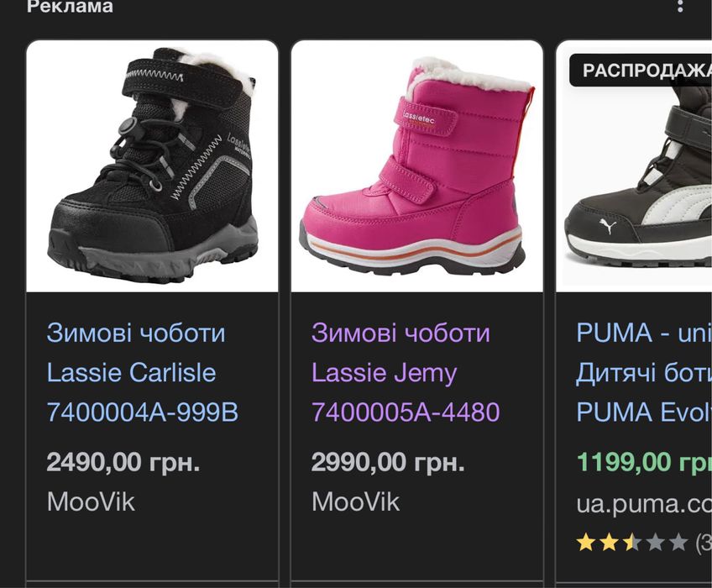Open the pink Lassie Jemy boot photo

(416, 166)
